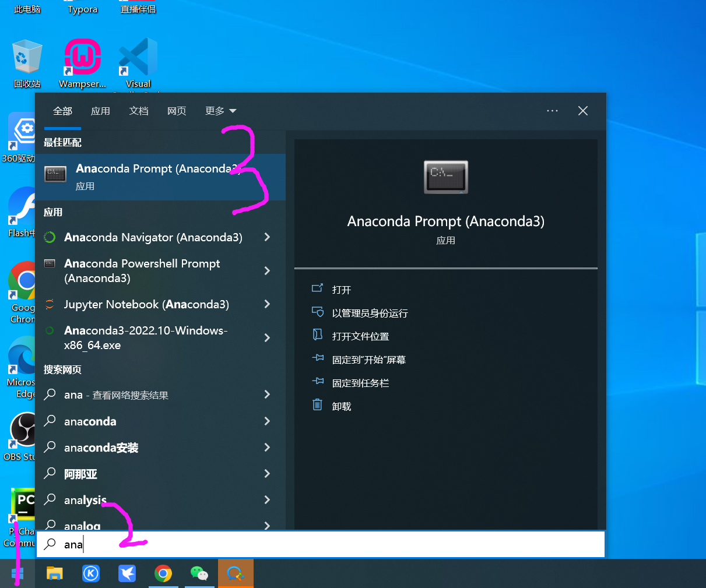
Task: Click 卸载 to uninstall
Action: pyautogui.click(x=342, y=406)
